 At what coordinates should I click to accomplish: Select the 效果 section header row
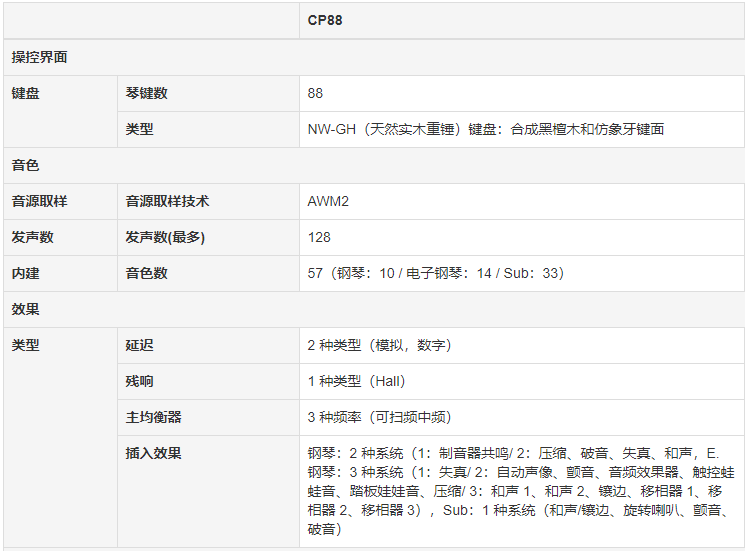[x=26, y=309]
